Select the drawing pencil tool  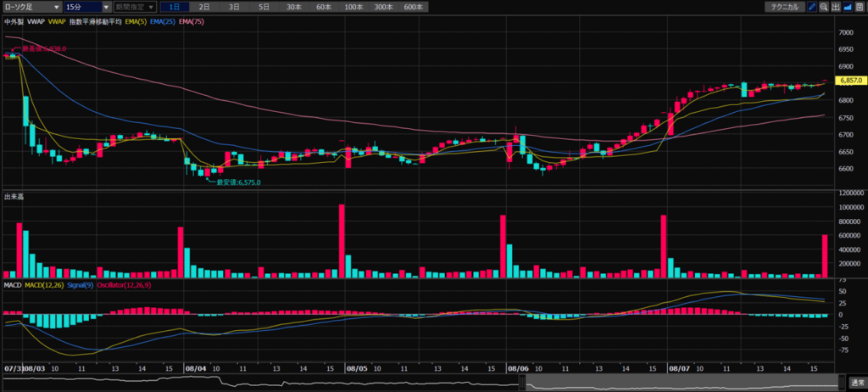point(812,7)
